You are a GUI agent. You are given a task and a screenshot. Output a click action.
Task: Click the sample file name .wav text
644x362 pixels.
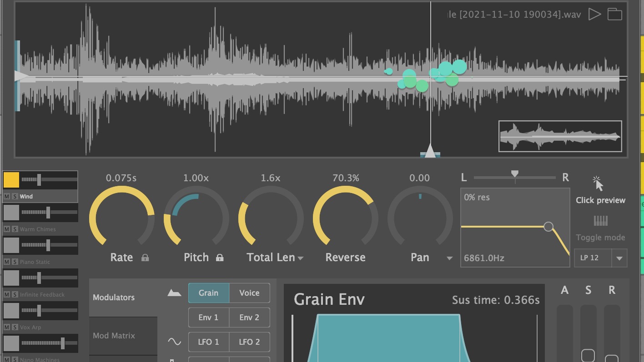pyautogui.click(x=514, y=15)
